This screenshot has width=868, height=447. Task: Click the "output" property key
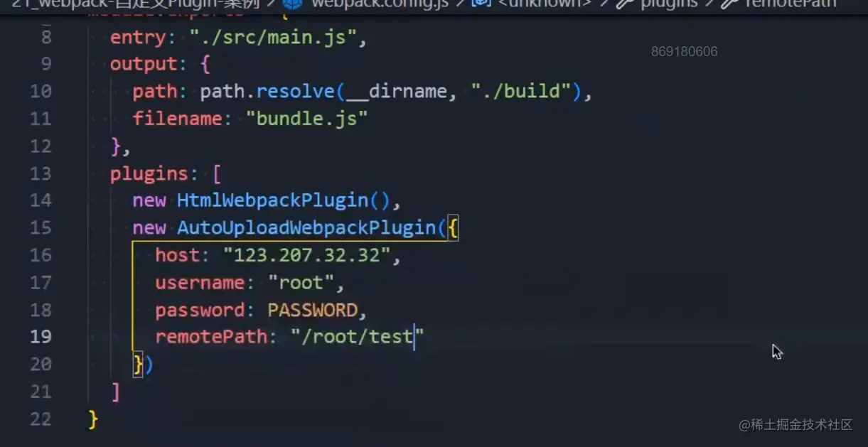click(x=144, y=64)
